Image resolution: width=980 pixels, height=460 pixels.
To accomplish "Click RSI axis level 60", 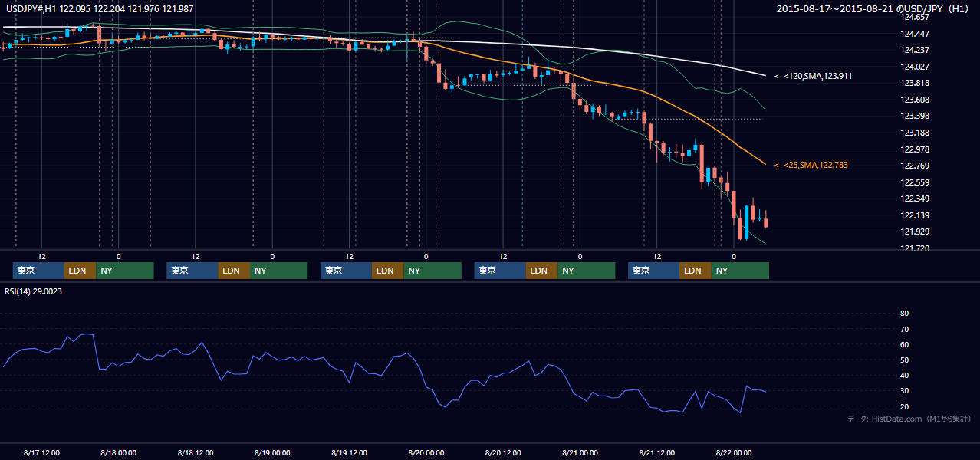I will (x=904, y=344).
